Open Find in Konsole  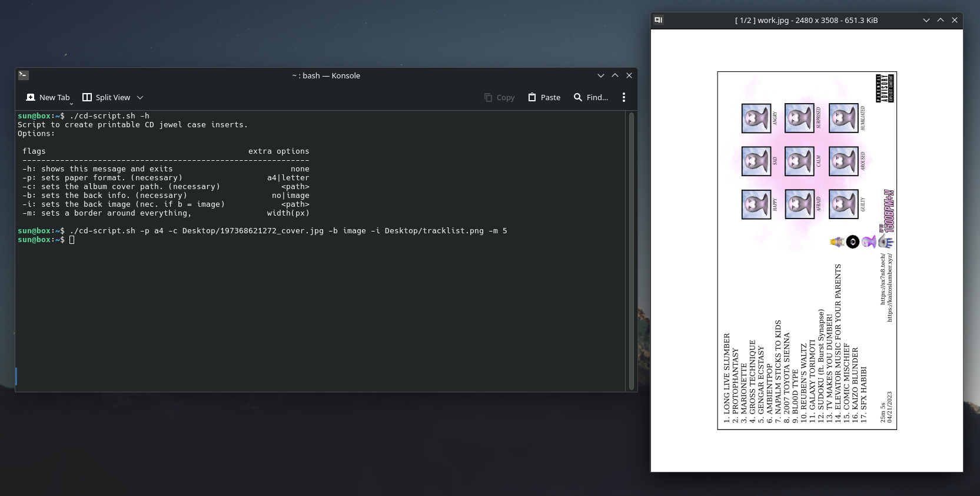pos(591,97)
